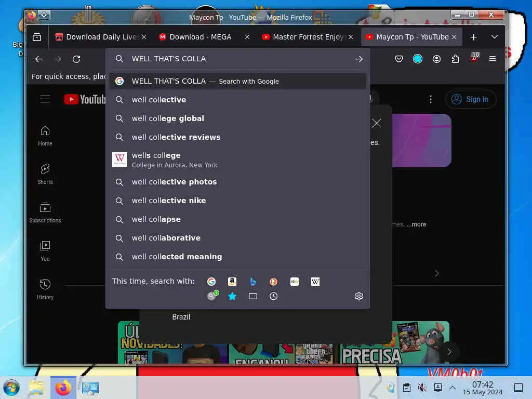Search this time with Bing
Screen dimensions: 532x399
pyautogui.click(x=253, y=282)
